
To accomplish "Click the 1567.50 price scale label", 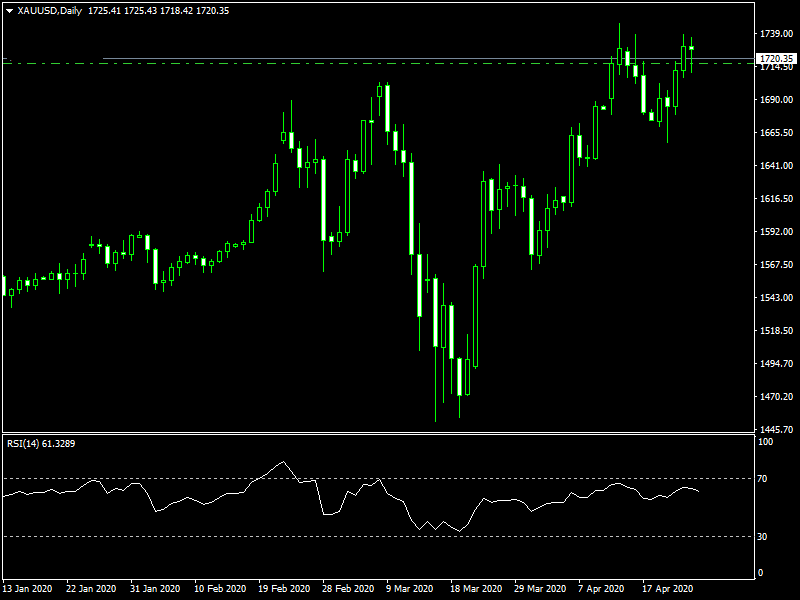I will coord(777,265).
